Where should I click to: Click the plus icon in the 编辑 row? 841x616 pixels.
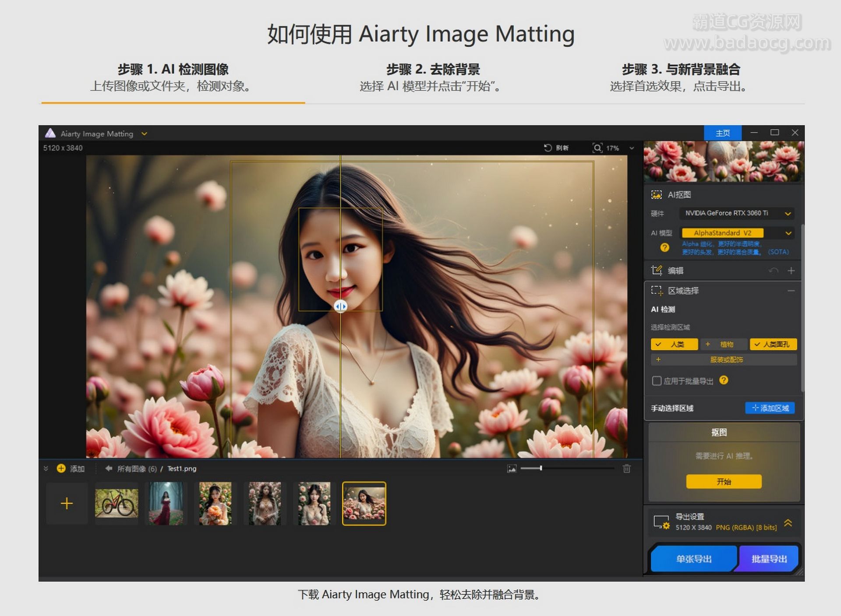click(791, 271)
